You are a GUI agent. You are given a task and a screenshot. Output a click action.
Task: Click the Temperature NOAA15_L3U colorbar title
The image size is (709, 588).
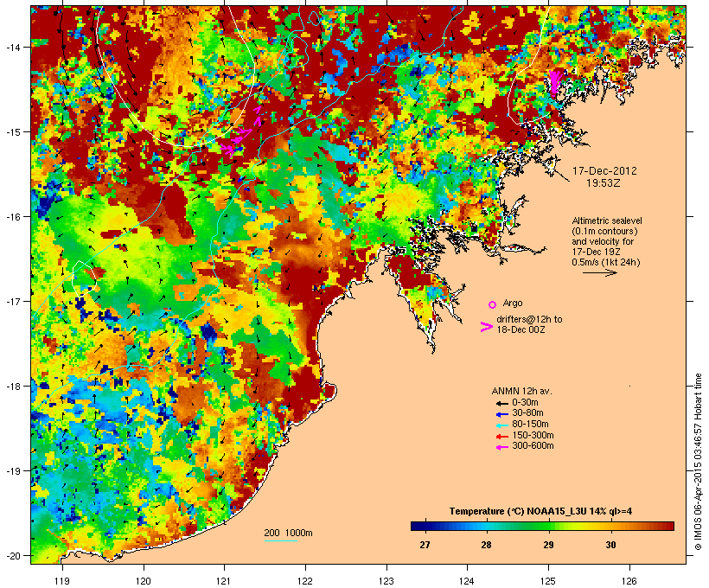click(540, 512)
